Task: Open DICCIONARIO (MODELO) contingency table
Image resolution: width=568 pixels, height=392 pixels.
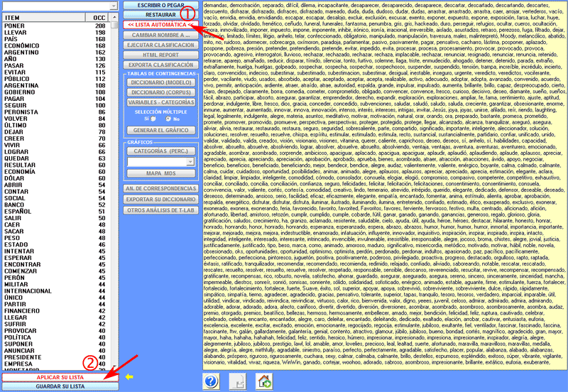Action: [x=161, y=82]
